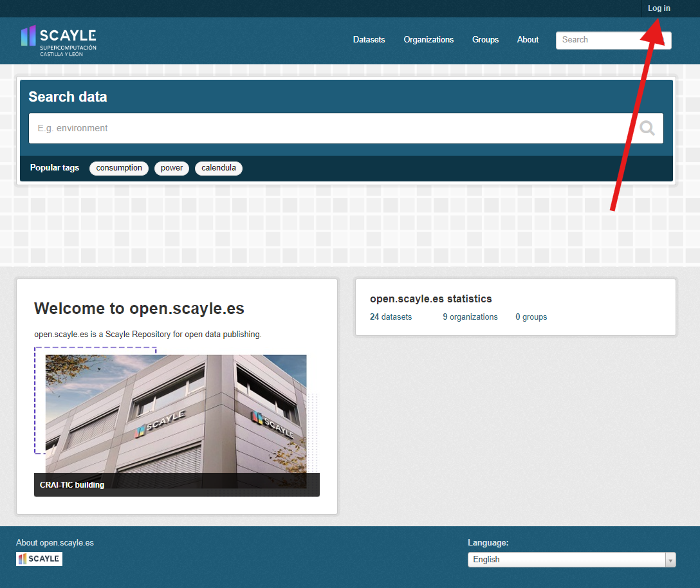
Task: Click the magnifier search icon button
Action: 647,128
